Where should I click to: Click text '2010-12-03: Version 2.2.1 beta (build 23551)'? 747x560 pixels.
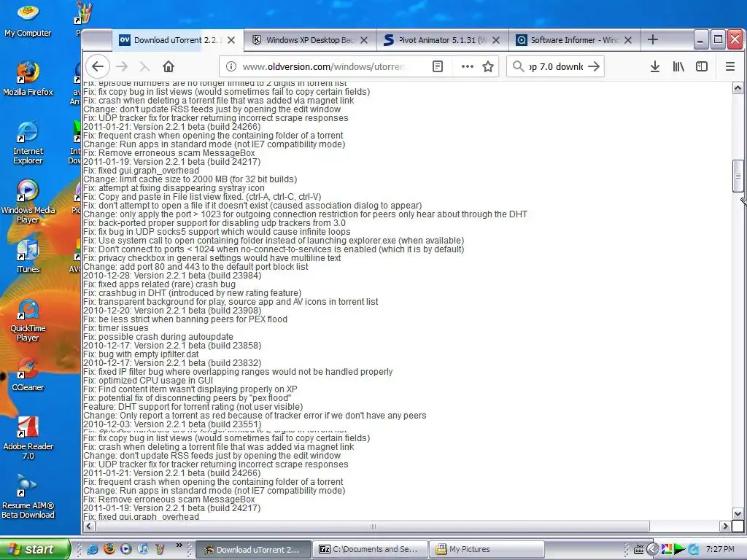click(x=172, y=424)
